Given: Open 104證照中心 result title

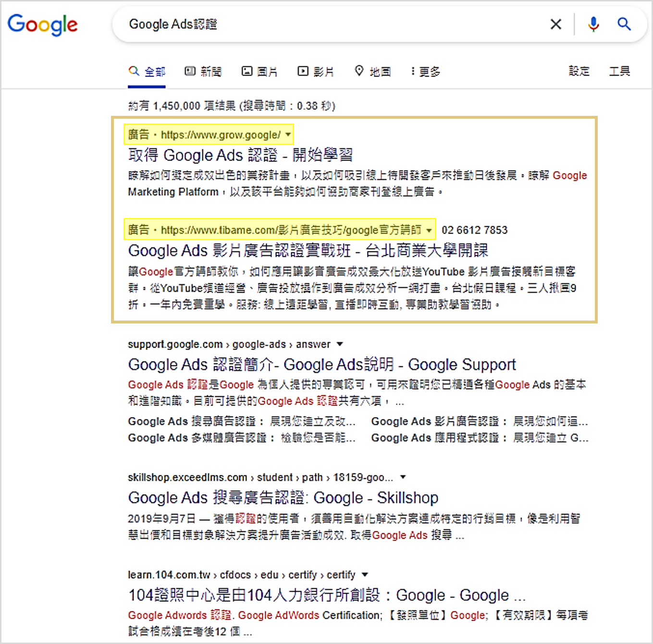Looking at the screenshot, I should (327, 595).
